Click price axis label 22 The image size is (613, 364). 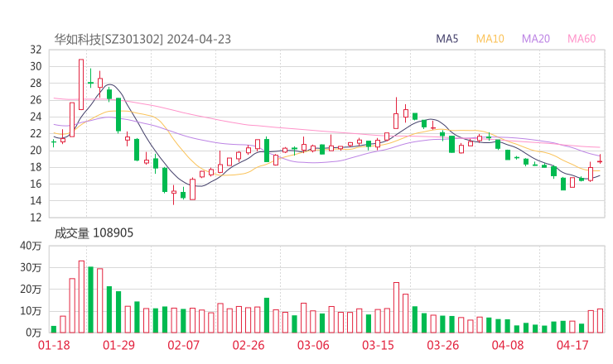click(36, 133)
